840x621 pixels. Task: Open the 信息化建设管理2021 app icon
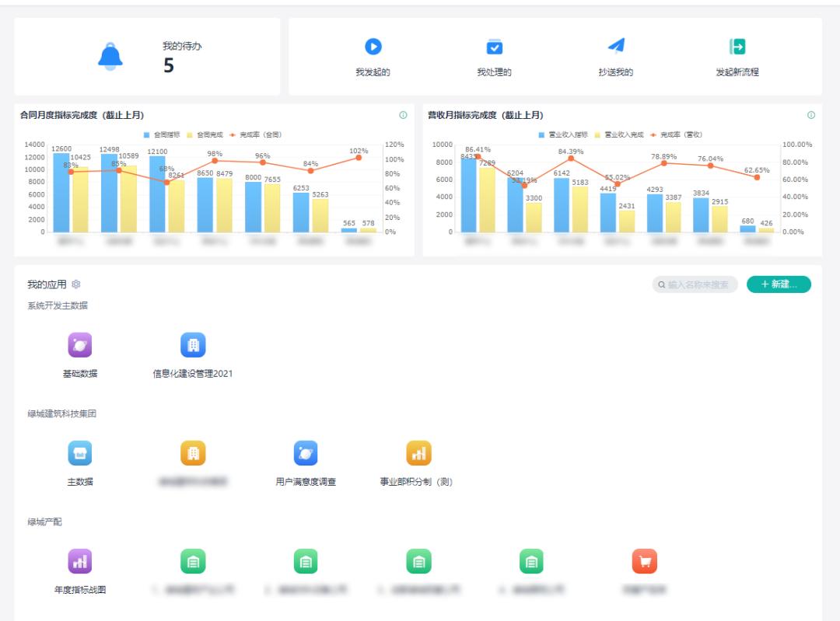point(193,345)
